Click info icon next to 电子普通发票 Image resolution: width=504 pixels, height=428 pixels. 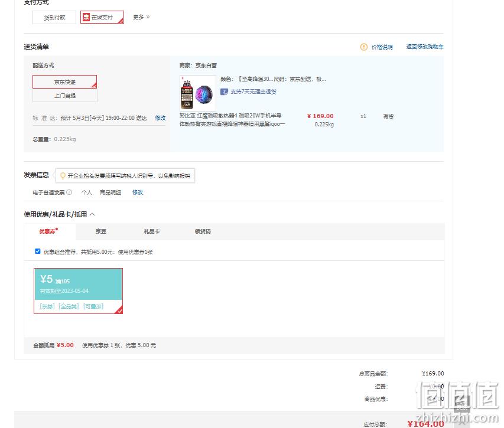pyautogui.click(x=69, y=192)
